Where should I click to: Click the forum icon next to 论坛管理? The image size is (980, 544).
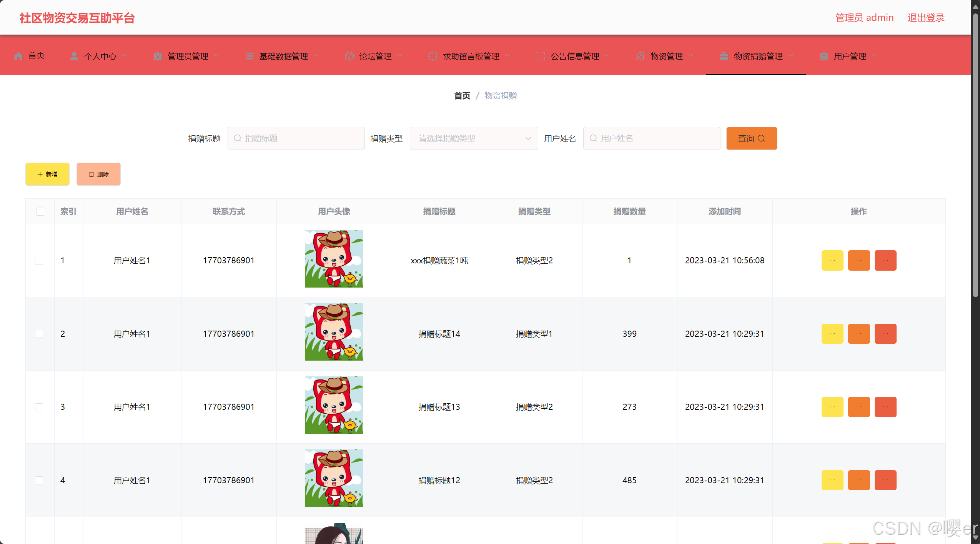pos(349,56)
